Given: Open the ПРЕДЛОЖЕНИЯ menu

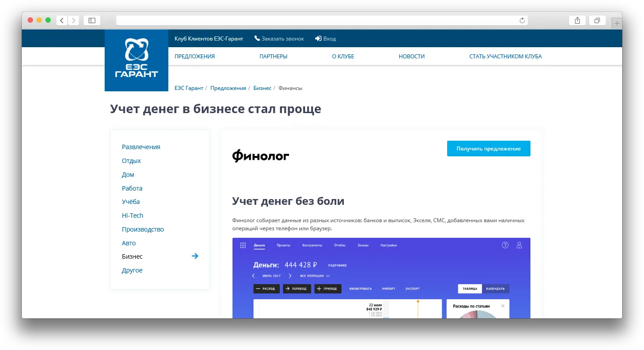Looking at the screenshot, I should coord(195,57).
